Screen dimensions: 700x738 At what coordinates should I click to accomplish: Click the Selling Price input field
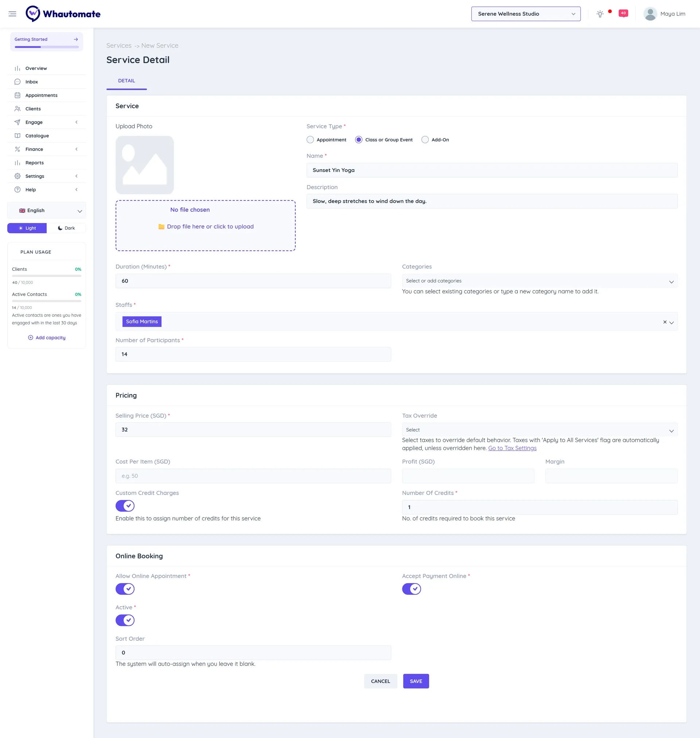coord(253,430)
